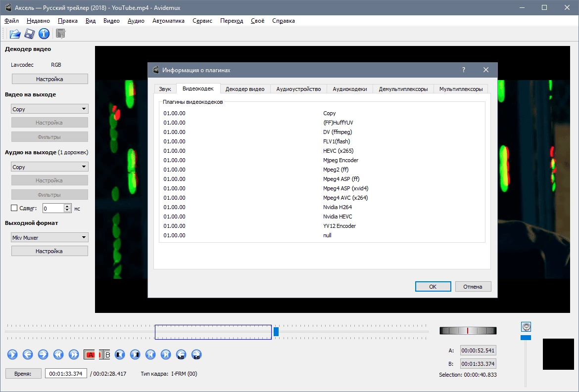
Task: Select the Видеокодек tab
Action: pos(198,88)
